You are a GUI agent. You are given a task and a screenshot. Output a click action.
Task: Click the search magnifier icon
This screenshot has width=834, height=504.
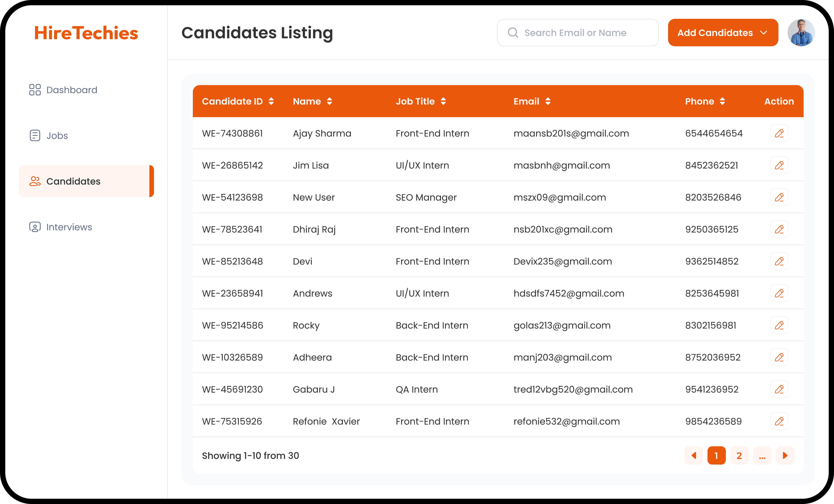513,32
